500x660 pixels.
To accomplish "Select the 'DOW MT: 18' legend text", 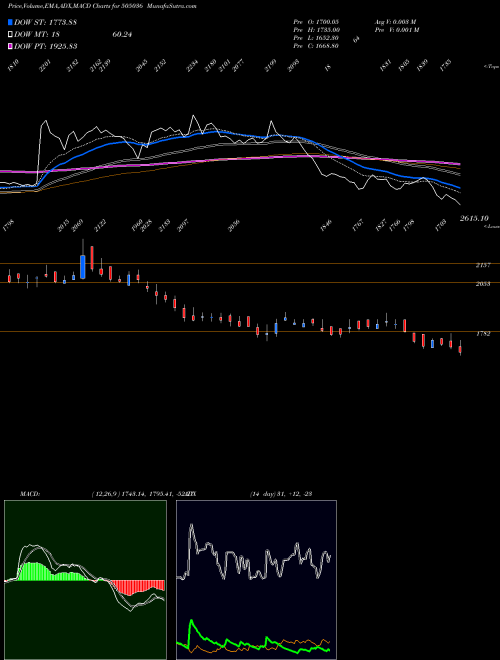I will (37, 35).
